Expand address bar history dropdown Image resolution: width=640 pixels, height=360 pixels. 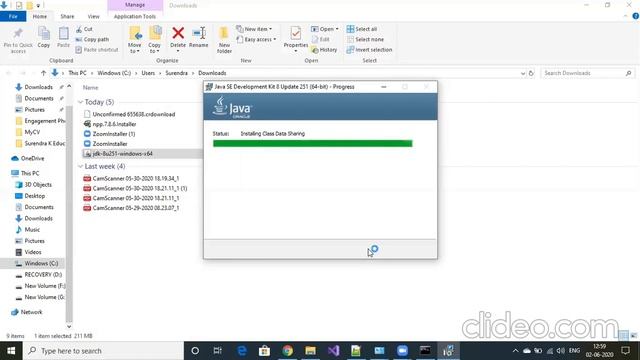point(523,73)
